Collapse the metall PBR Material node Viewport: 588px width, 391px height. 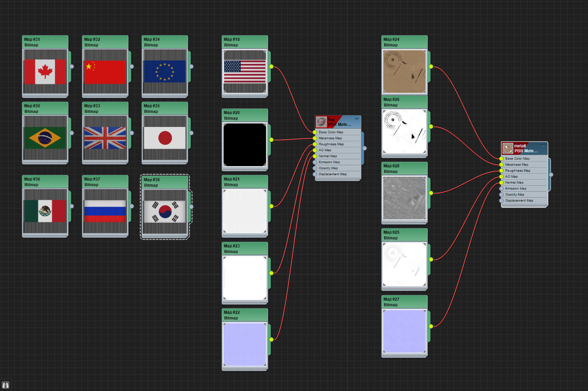point(543,145)
